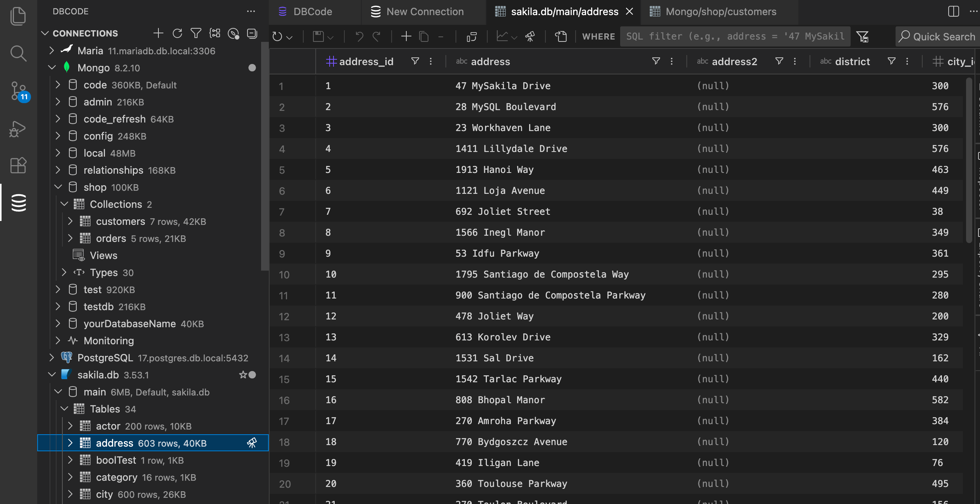The image size is (980, 504).
Task: Toggle the Mongo connection status dot
Action: click(x=252, y=68)
